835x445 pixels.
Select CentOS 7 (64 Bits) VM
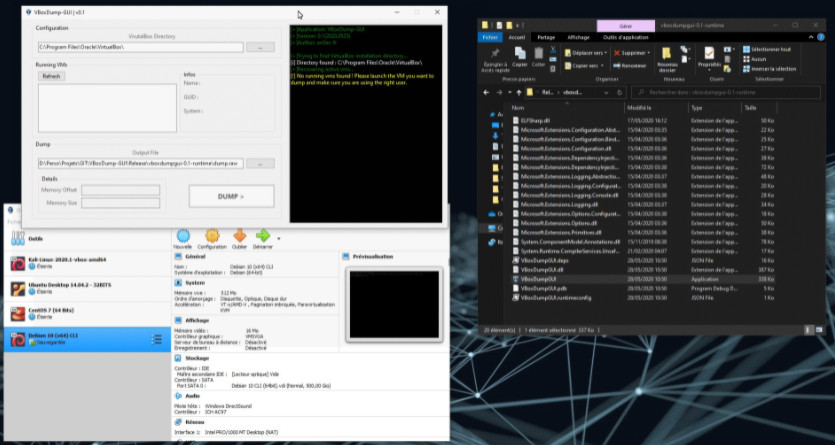(87, 314)
